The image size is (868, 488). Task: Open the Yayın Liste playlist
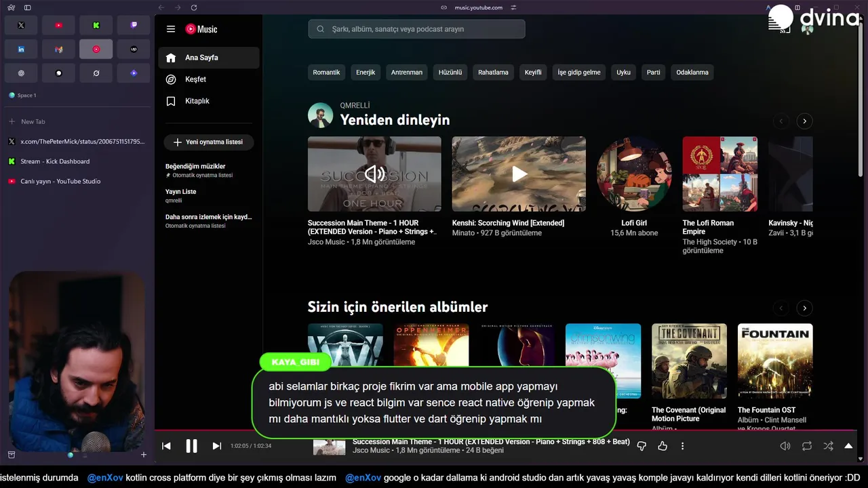click(x=209, y=196)
